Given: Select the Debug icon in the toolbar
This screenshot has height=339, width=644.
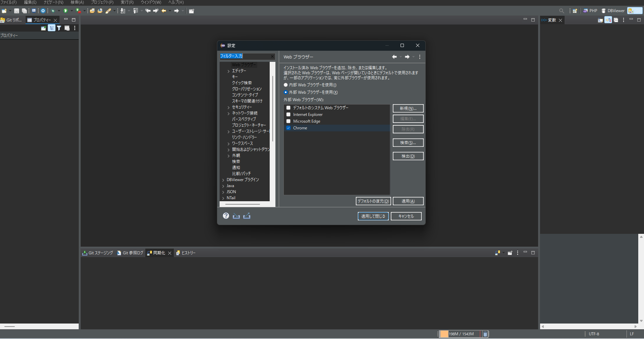Looking at the screenshot, I should click(53, 11).
